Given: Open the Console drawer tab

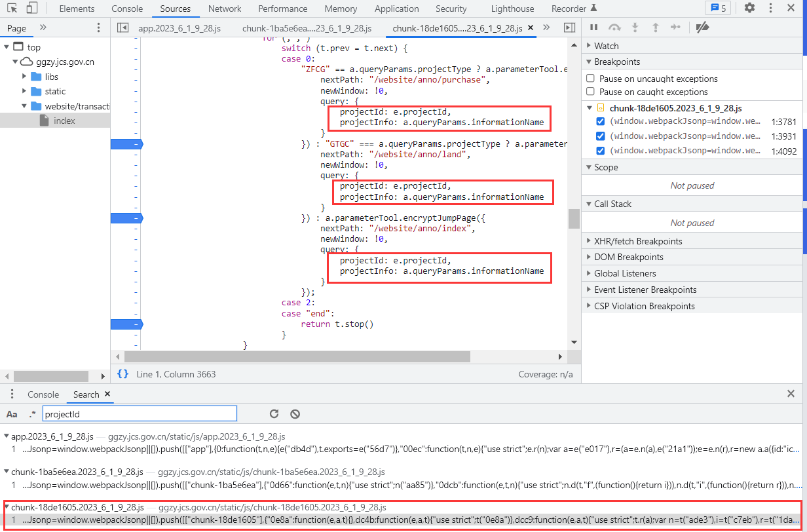Looking at the screenshot, I should click(x=43, y=394).
